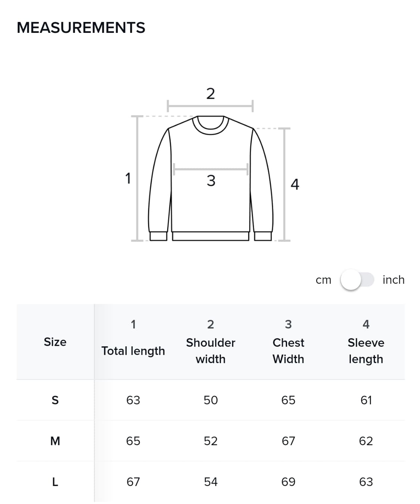This screenshot has height=504, width=420.
Task: Click number 2 shoulder marker on diagram
Action: click(x=211, y=94)
